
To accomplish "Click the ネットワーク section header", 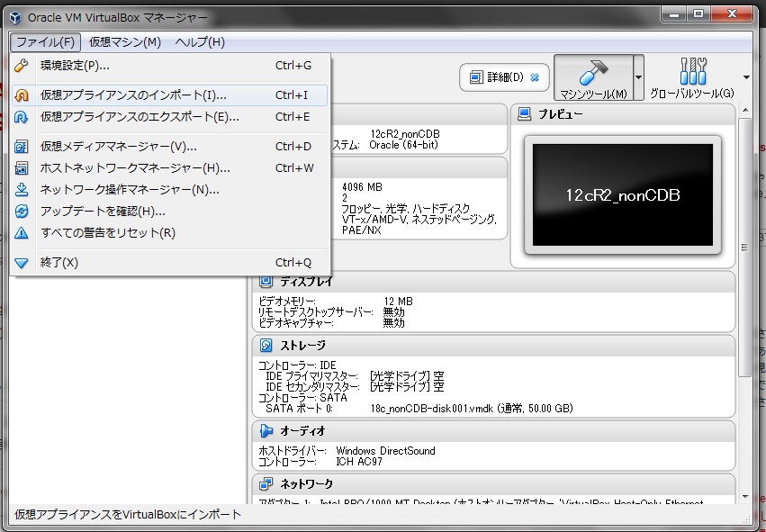I will [493, 484].
